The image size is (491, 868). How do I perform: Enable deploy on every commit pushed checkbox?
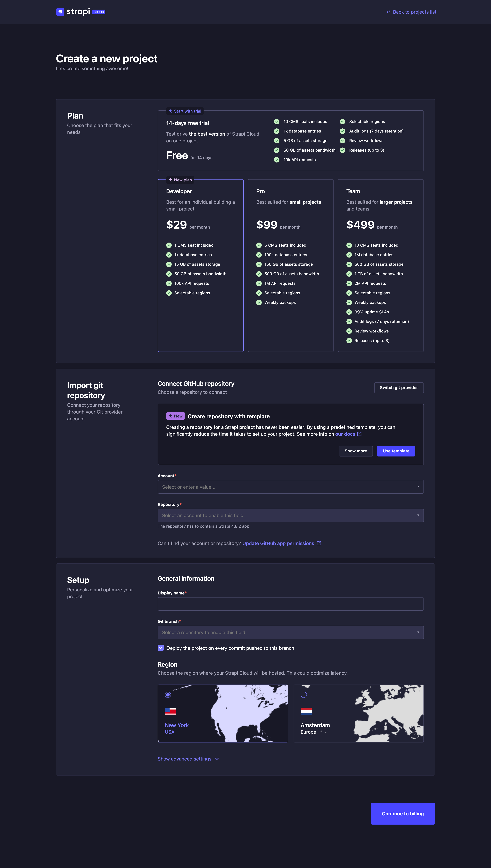coord(161,648)
